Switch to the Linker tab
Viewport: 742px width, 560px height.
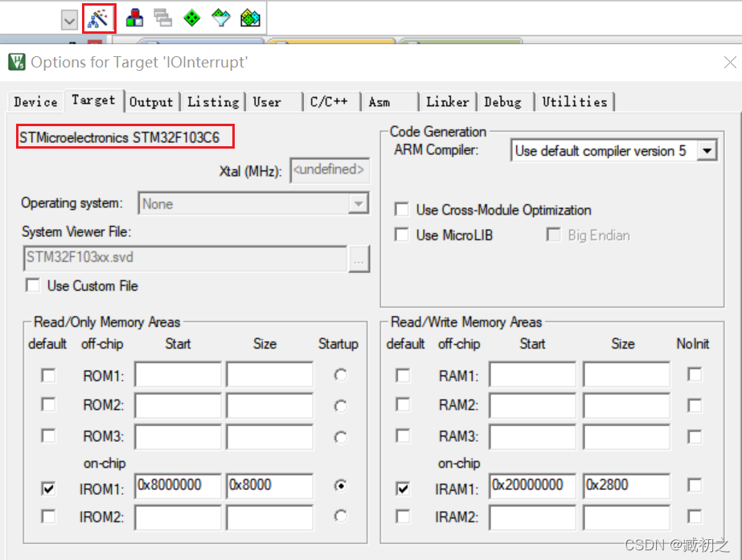pos(448,102)
